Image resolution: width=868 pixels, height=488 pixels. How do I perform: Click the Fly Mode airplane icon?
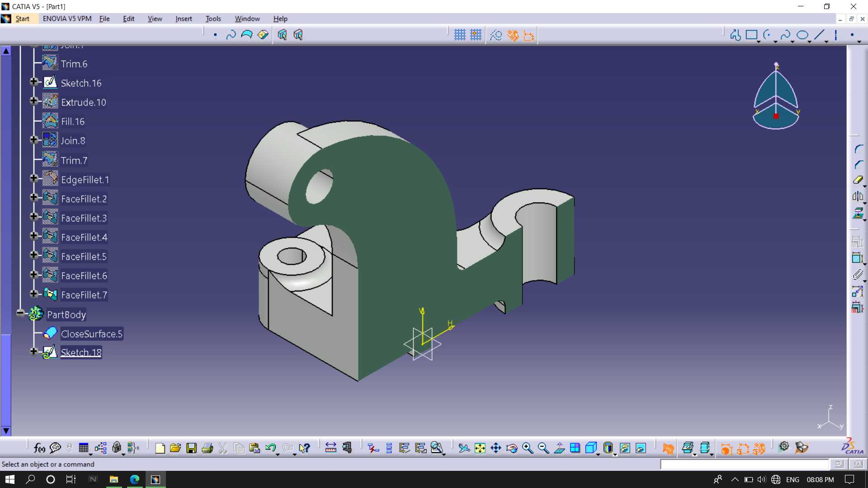(x=464, y=448)
